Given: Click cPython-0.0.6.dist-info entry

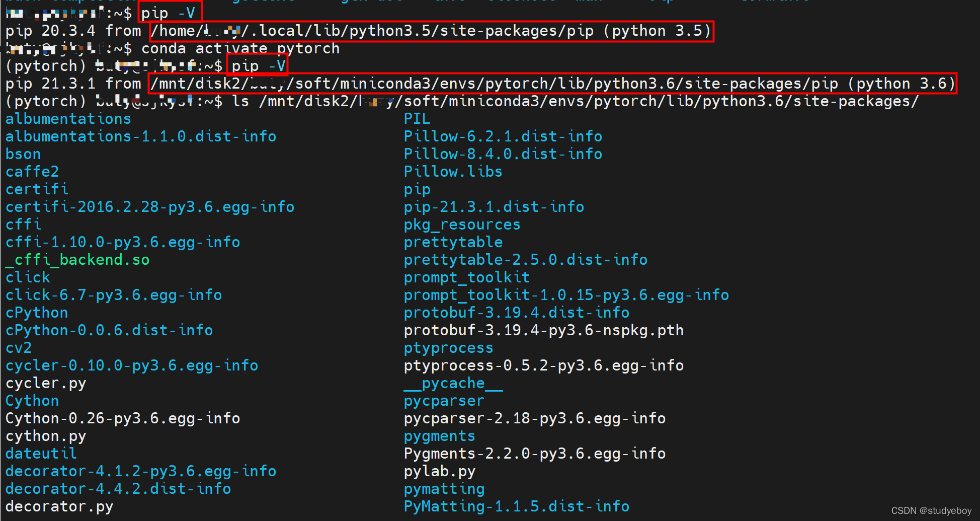Looking at the screenshot, I should tap(109, 330).
